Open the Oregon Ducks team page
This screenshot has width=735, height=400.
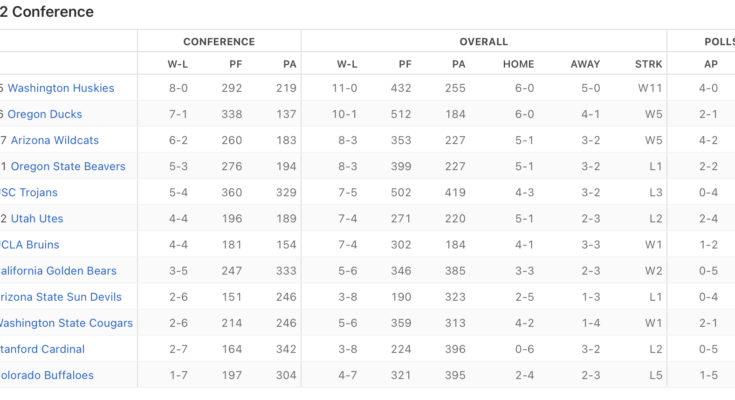(x=45, y=114)
